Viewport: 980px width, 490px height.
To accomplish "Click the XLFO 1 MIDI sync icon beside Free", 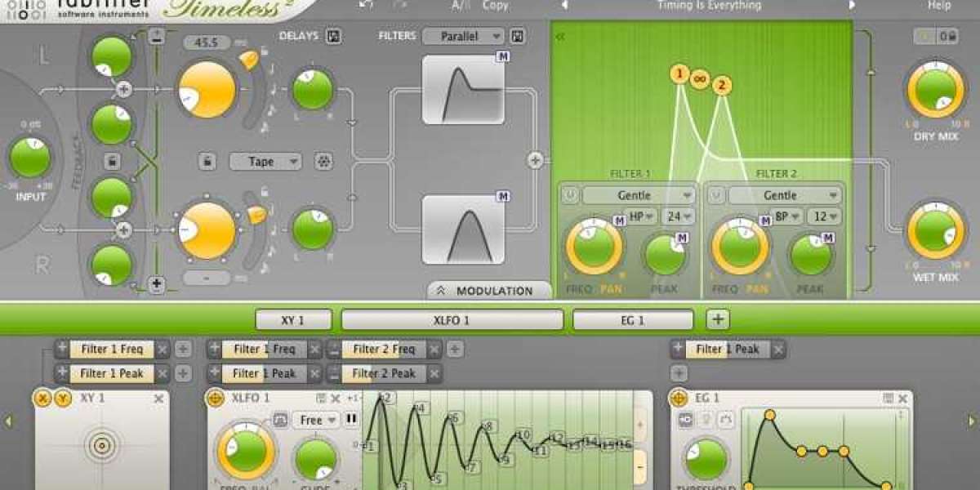I will (x=280, y=420).
